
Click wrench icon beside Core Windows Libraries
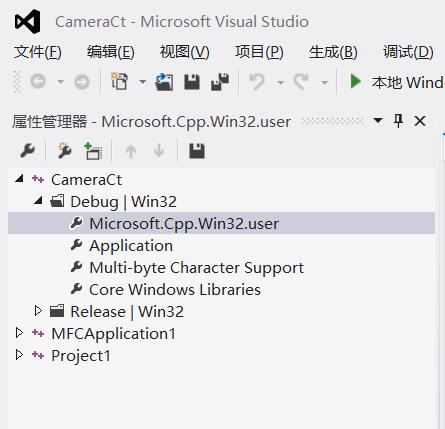pyautogui.click(x=77, y=289)
